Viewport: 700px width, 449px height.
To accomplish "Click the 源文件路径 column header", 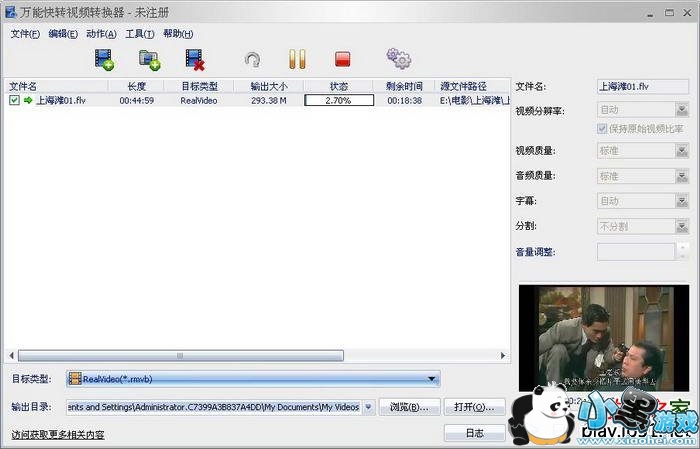I will coord(472,86).
